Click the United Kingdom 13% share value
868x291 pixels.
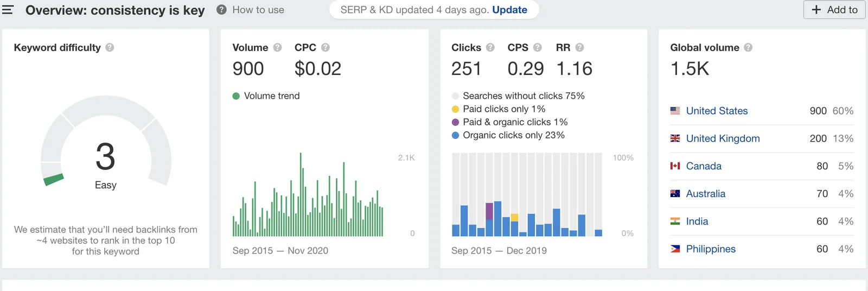[x=843, y=138]
